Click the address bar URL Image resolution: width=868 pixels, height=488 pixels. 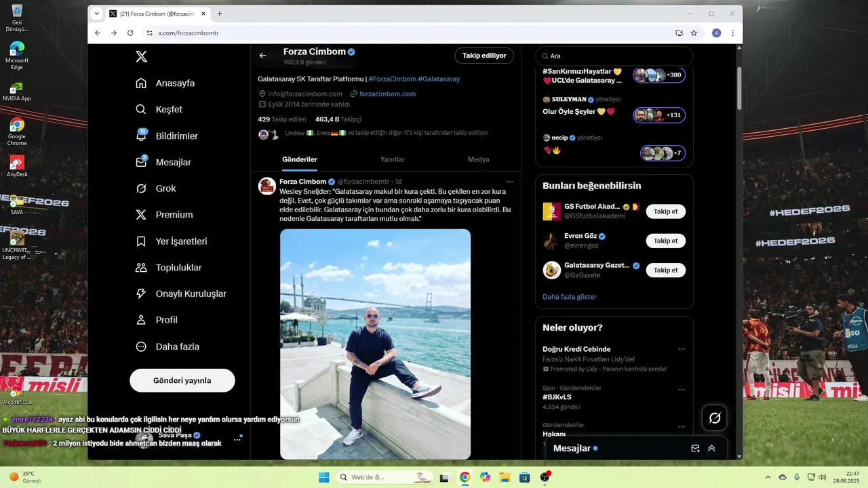click(189, 33)
